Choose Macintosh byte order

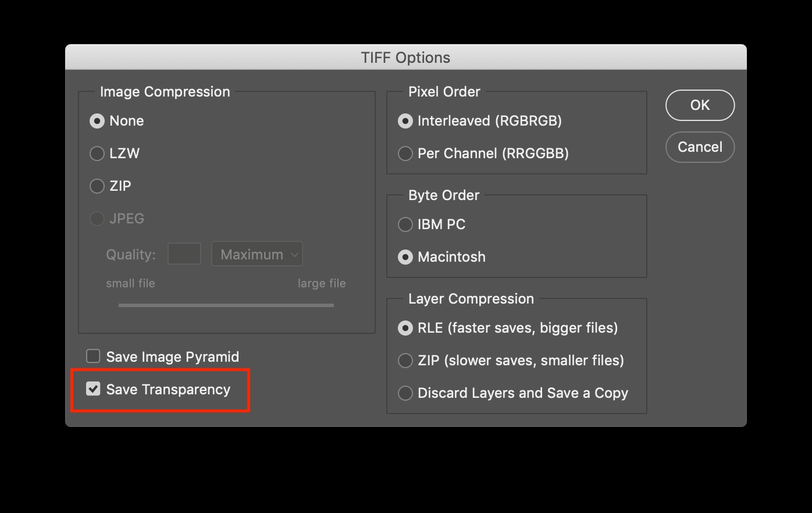pyautogui.click(x=405, y=257)
